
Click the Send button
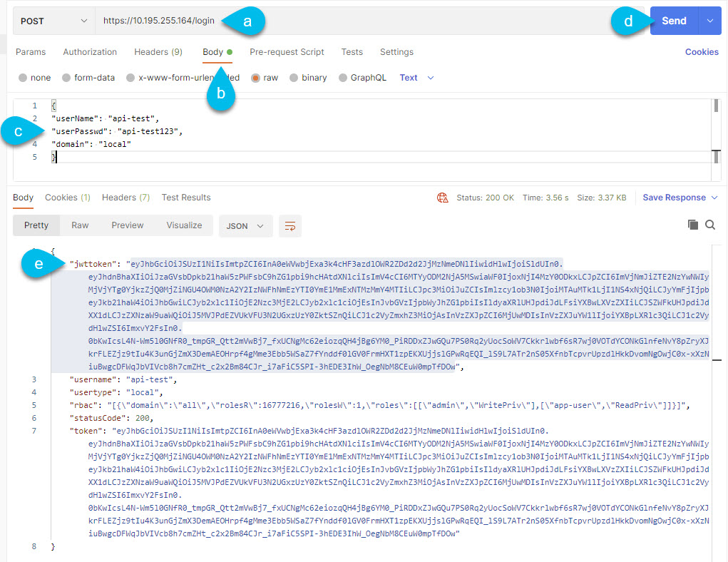[673, 21]
